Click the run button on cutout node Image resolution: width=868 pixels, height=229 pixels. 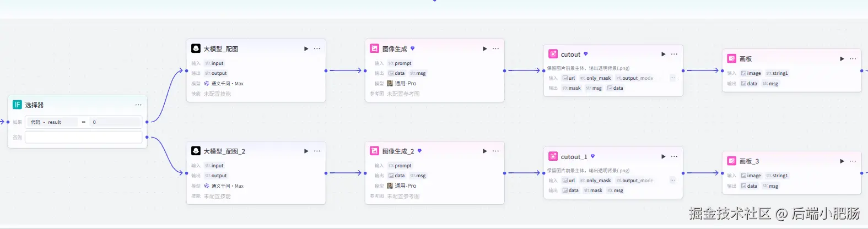tap(664, 54)
